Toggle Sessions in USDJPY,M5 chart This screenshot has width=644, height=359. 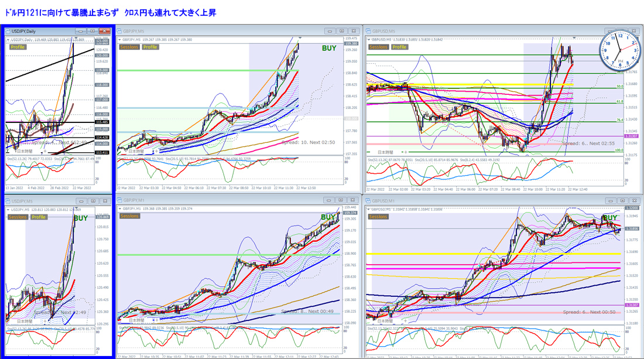coord(18,217)
